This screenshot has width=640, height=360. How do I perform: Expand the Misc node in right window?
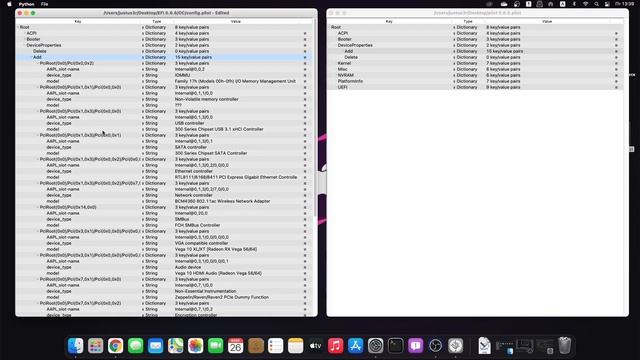[x=336, y=69]
